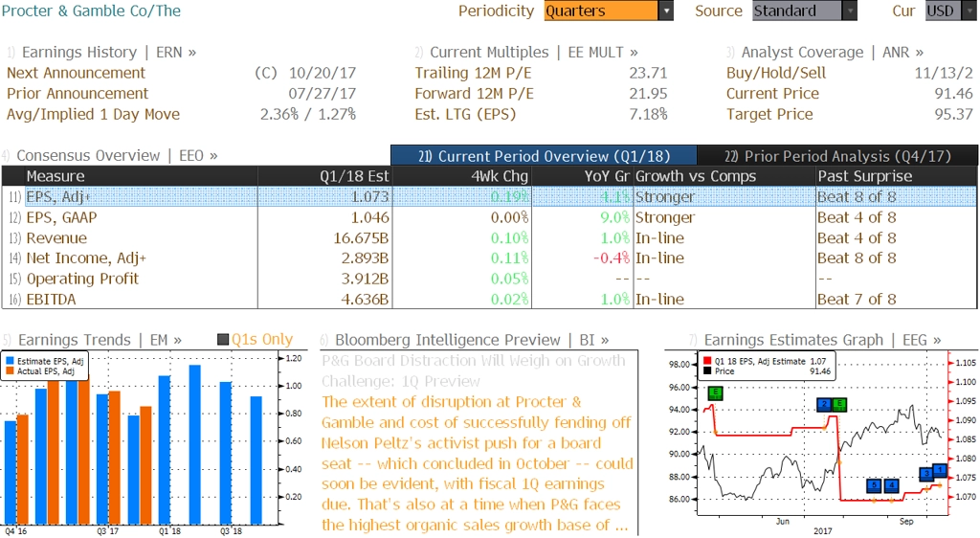Click the green E marker near 96.00
The image size is (980, 538).
(716, 393)
